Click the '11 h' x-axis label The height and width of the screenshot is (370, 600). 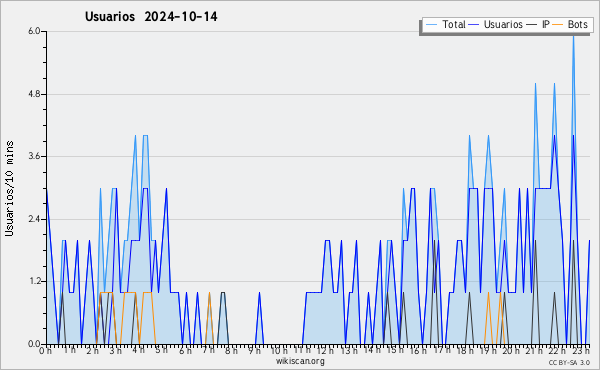302,350
